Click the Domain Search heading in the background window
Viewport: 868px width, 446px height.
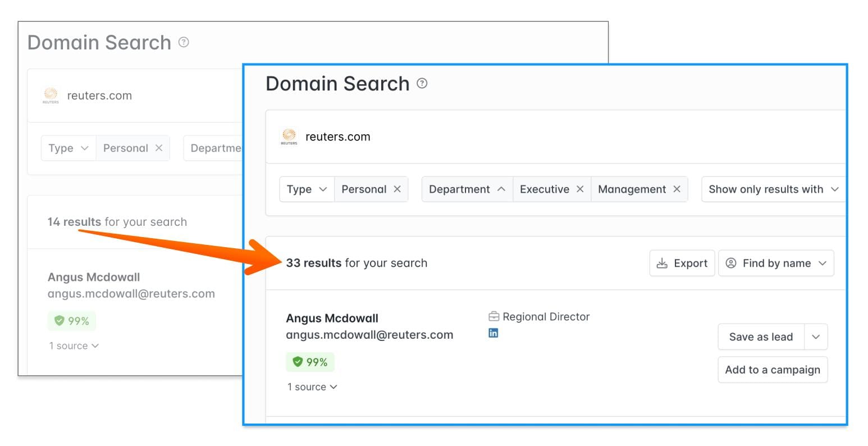(x=99, y=43)
